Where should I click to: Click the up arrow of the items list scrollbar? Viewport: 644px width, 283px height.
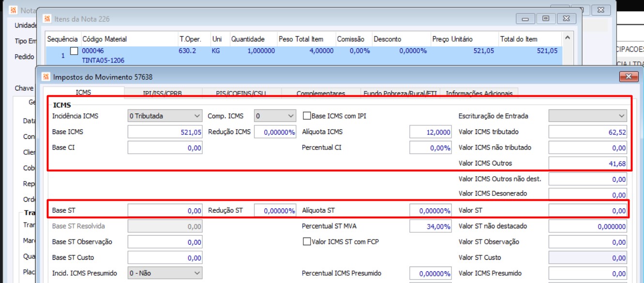(x=568, y=38)
